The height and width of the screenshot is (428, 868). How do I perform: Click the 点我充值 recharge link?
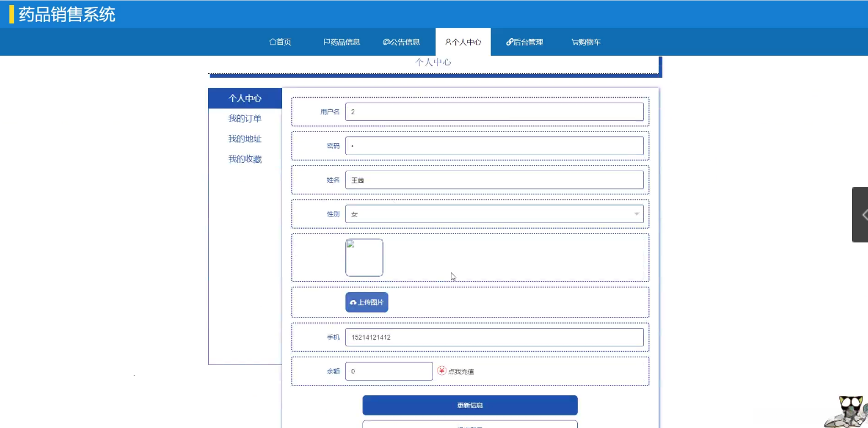[456, 371]
